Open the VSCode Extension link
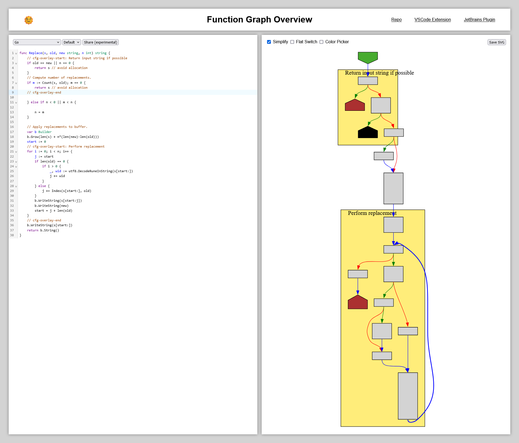 432,20
